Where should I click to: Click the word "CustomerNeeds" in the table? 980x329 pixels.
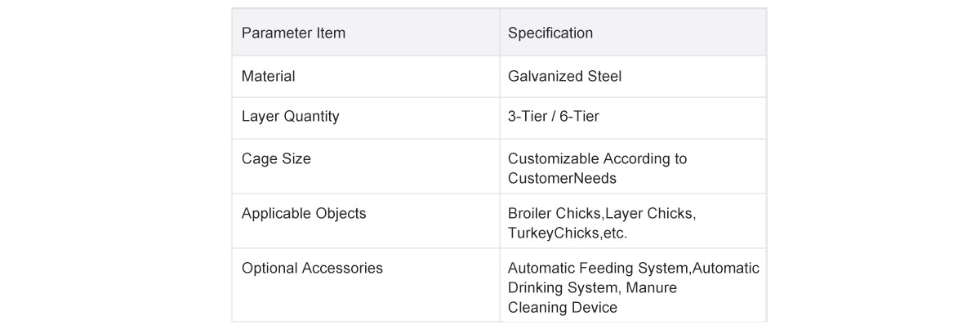tap(562, 178)
